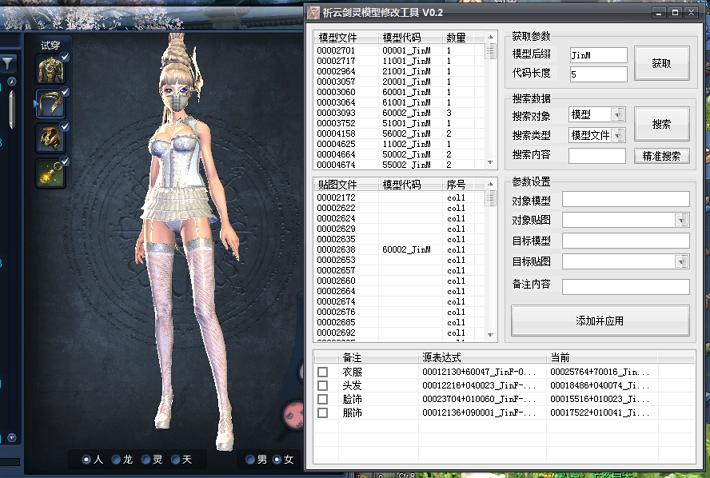Click the tool window title bar icon
Viewport: 710px width, 478px height.
click(313, 12)
